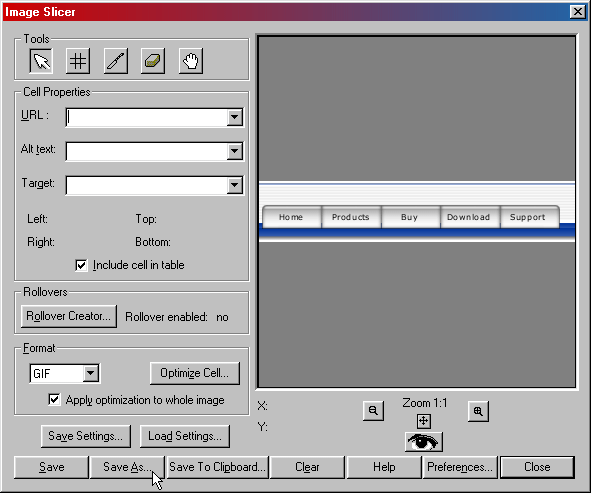The image size is (591, 493).
Task: Expand the URL dropdown list
Action: pos(234,117)
